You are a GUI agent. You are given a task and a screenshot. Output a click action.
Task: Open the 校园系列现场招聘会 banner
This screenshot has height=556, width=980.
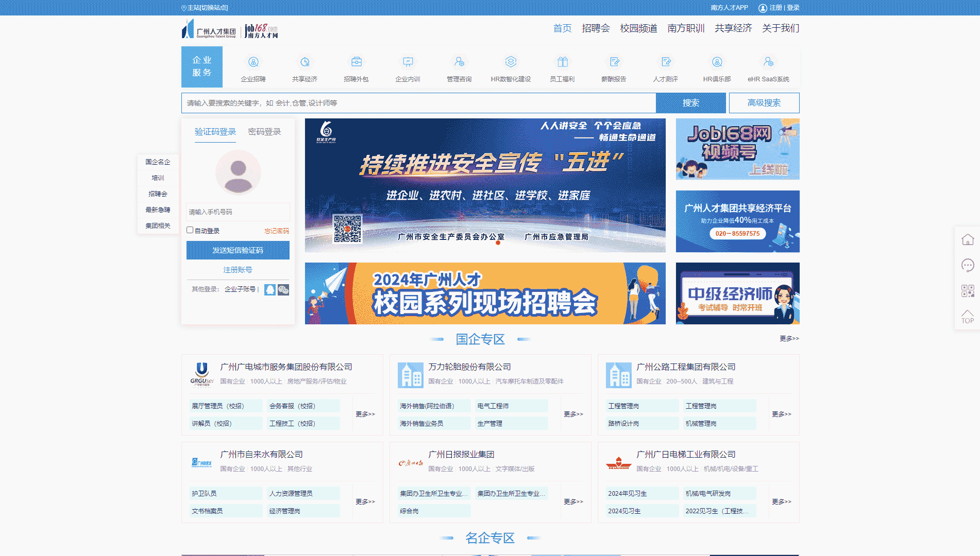(x=485, y=293)
